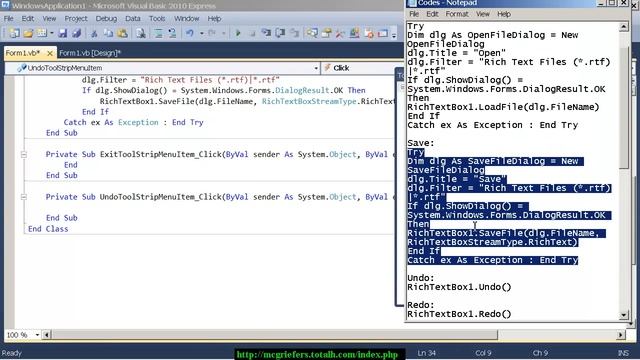
Task: Open the Visual Basic View menu
Action: coord(49,19)
